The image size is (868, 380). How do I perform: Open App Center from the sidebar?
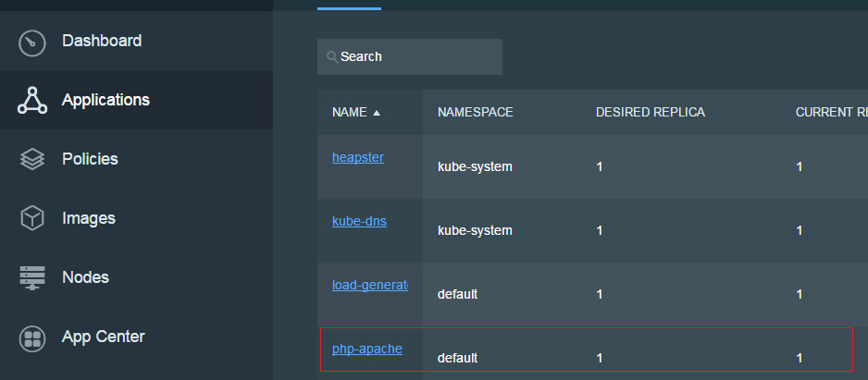104,337
